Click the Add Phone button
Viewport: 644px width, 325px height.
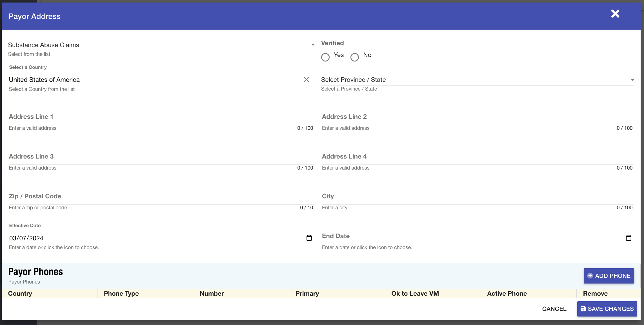[x=609, y=276]
